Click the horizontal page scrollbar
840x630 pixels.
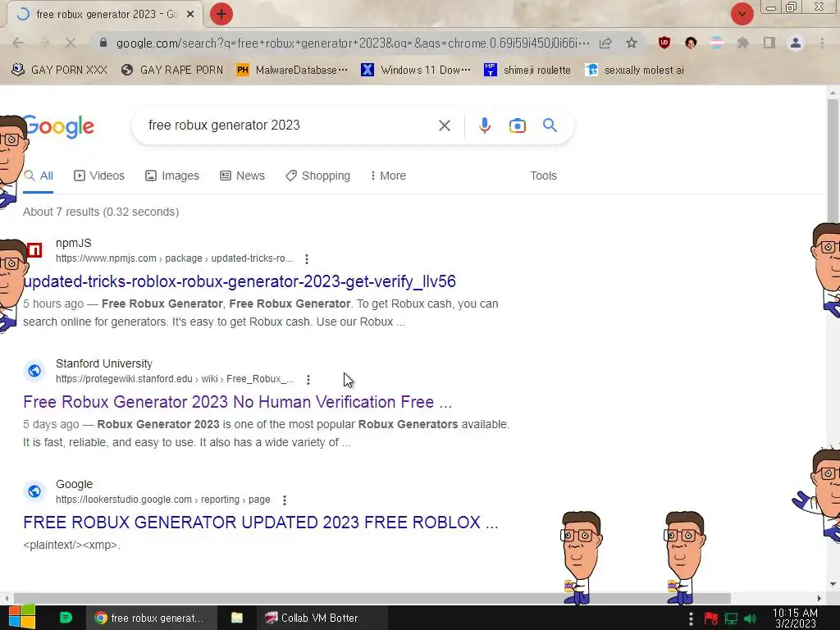coord(372,598)
